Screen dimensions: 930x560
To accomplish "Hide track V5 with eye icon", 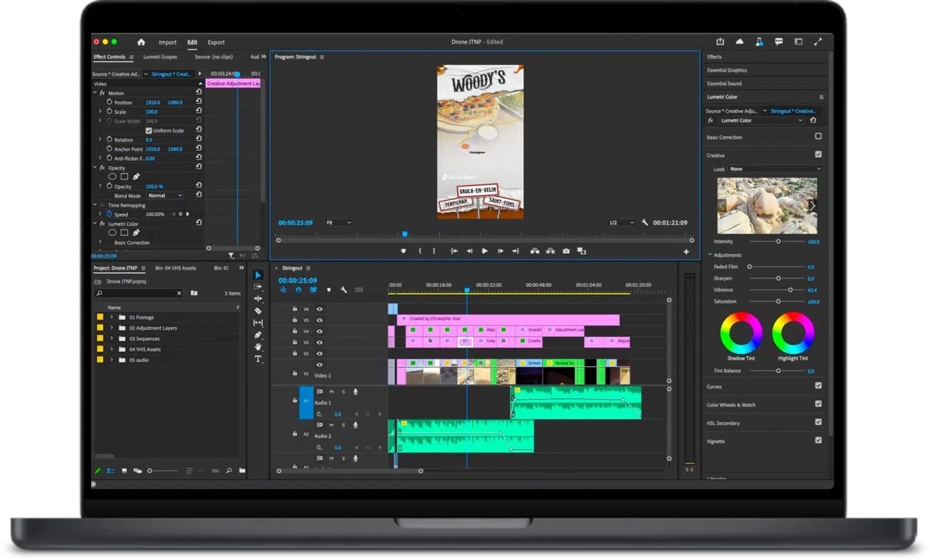I will pyautogui.click(x=320, y=320).
